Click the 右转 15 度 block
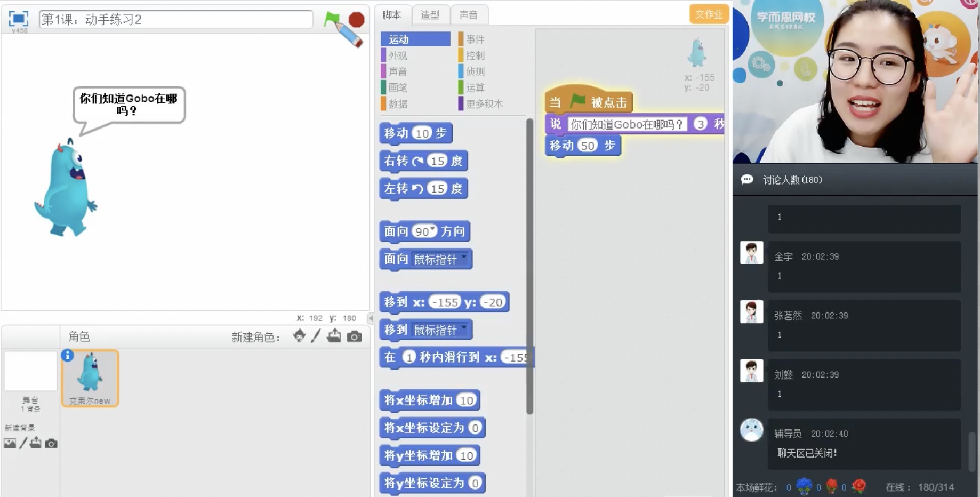The height and width of the screenshot is (497, 980). [423, 161]
